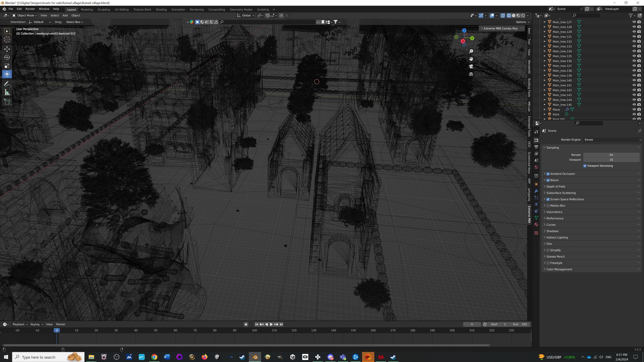Viewport: 644px width, 362px height.
Task: Select the Add Cube tool
Action: 7,102
